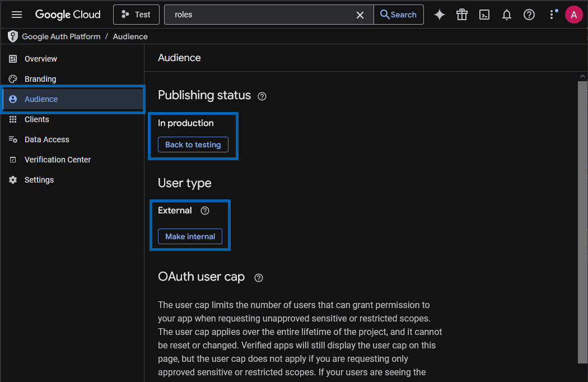The image size is (588, 382).
Task: Click inside the 'roles' search field
Action: tap(258, 15)
